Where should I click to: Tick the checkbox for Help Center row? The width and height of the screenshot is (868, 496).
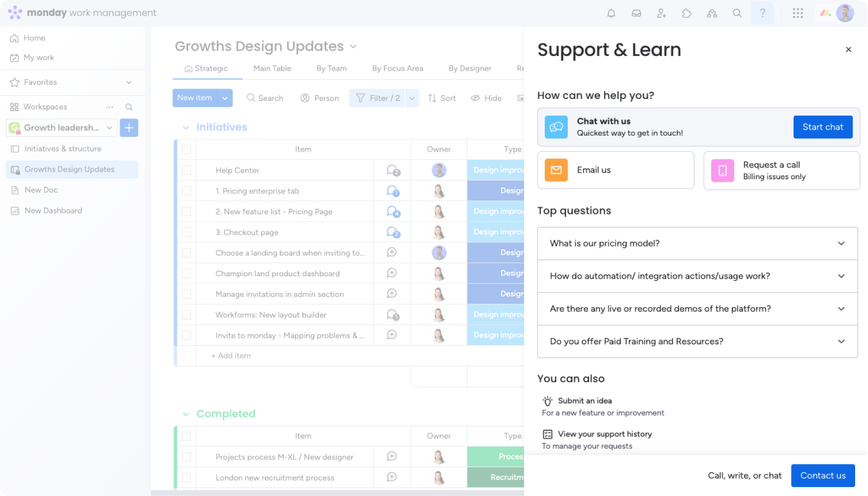pos(186,170)
